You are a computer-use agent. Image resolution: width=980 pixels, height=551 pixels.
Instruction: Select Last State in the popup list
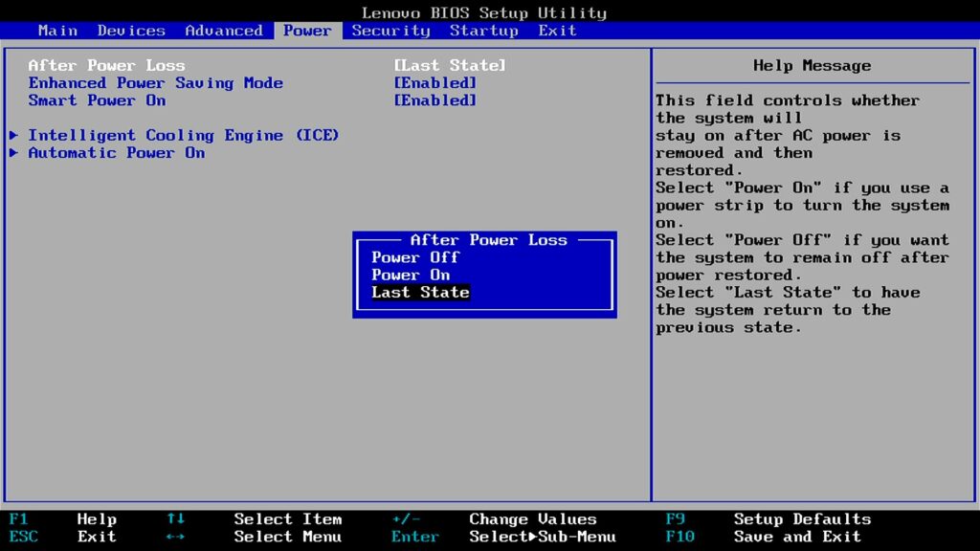[420, 293]
